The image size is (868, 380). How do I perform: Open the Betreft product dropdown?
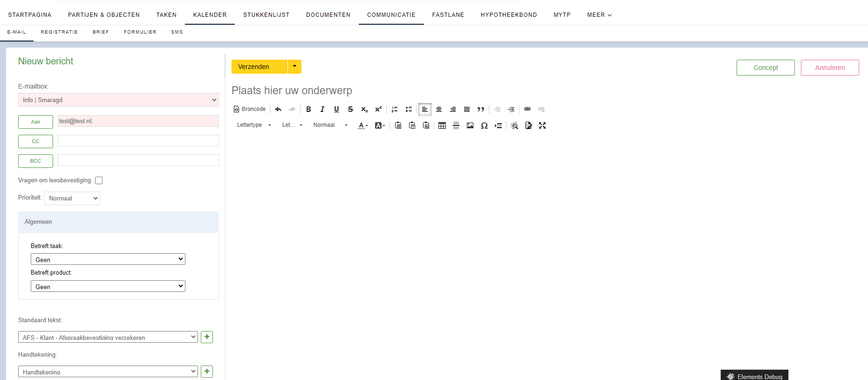tap(108, 286)
